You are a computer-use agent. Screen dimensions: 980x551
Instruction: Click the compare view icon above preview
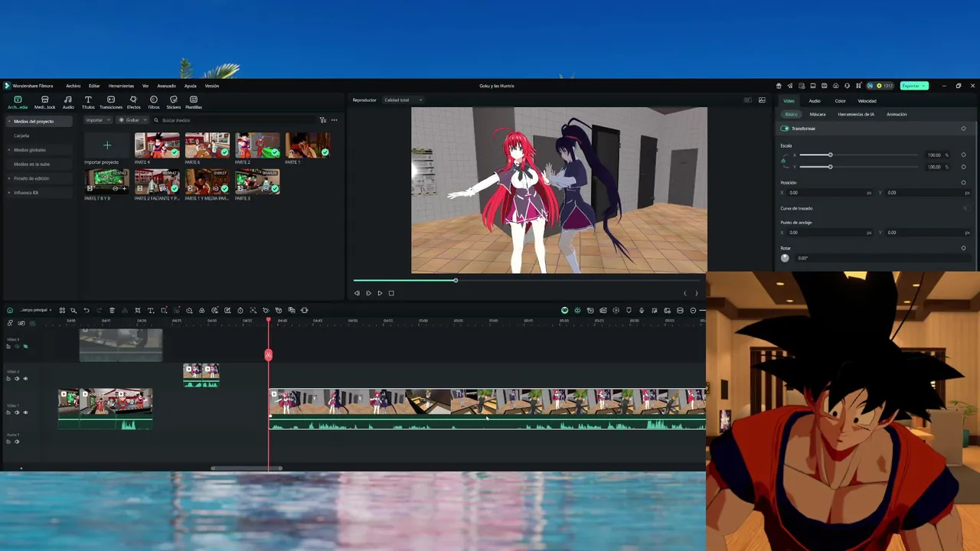pos(748,100)
